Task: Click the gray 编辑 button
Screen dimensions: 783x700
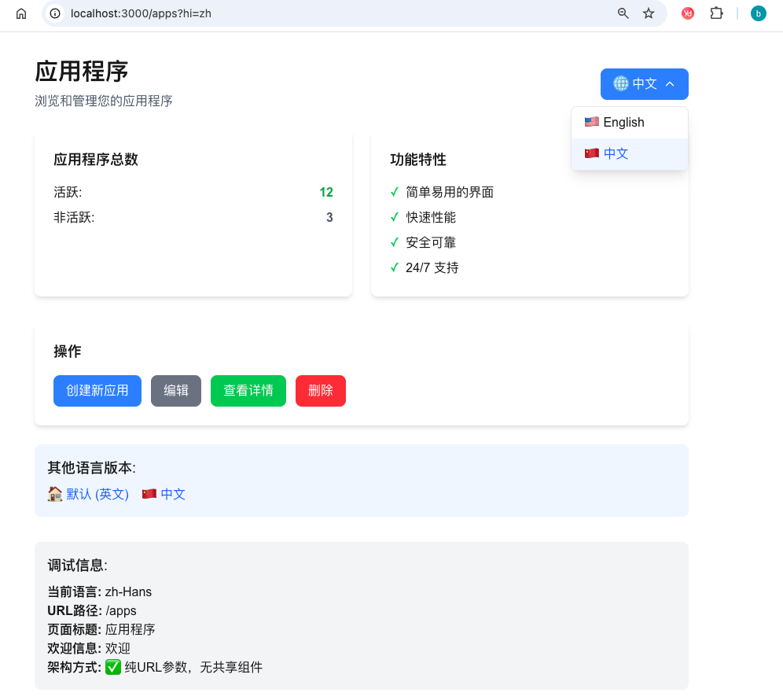Action: point(176,391)
